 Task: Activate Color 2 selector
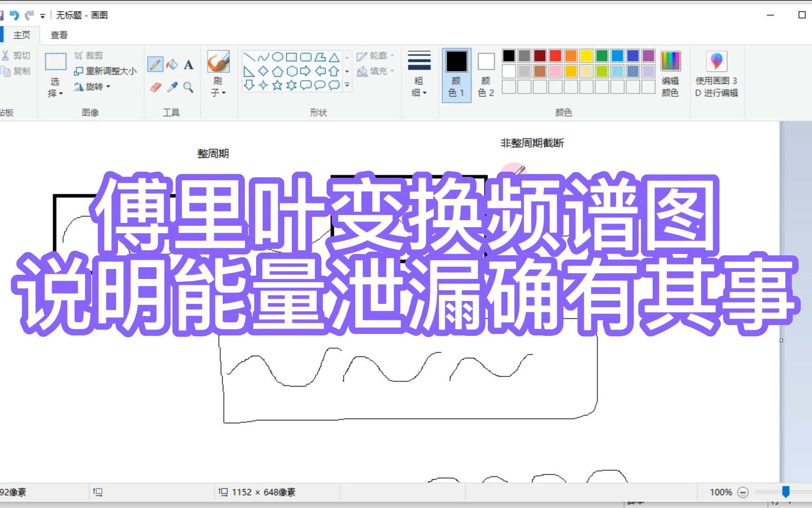(486, 74)
